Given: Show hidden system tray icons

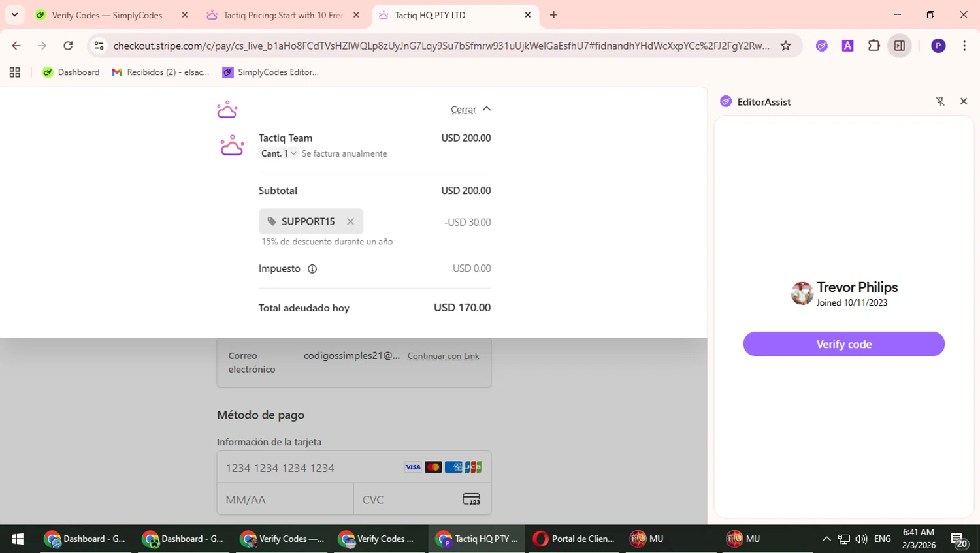Looking at the screenshot, I should (x=826, y=539).
